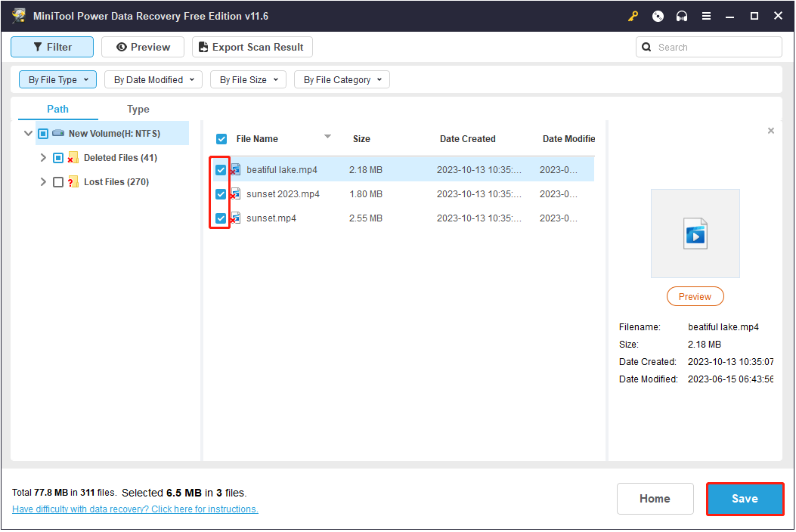Switch to the Type tab
Image resolution: width=796 pixels, height=532 pixels.
138,109
